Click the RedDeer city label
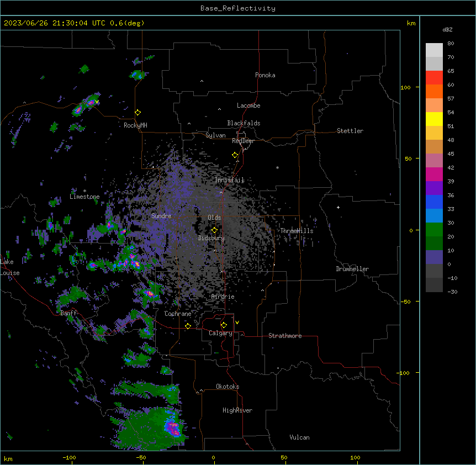 point(243,141)
